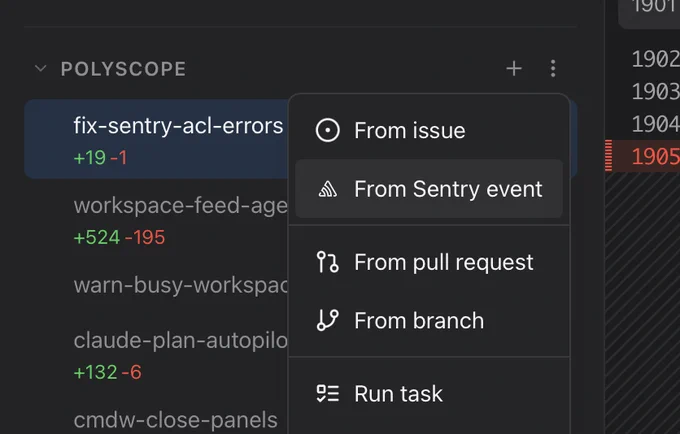Collapse the POLYSCOPE section chevron

point(40,69)
